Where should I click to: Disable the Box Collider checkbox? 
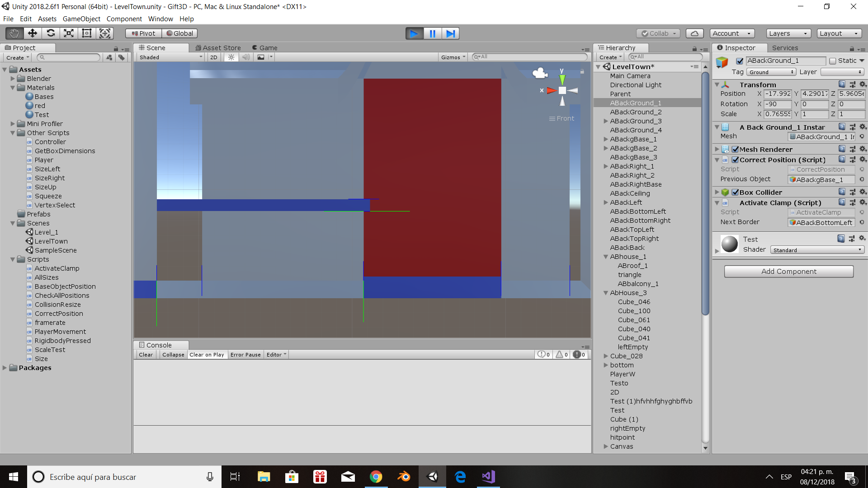[x=736, y=192]
